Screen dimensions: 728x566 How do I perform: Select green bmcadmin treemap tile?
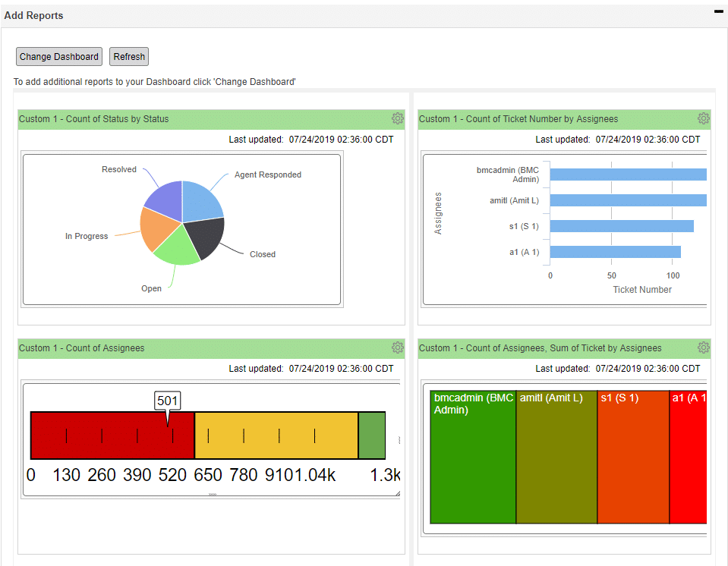click(473, 457)
